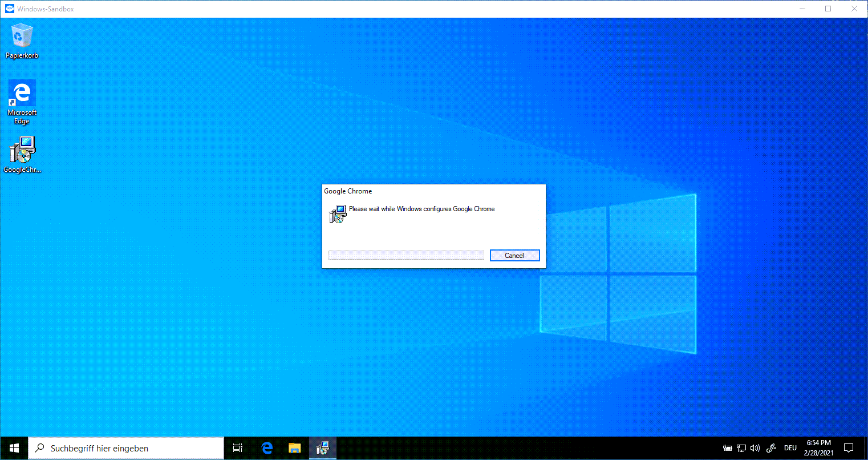Click the battery power tray icon
868x460 pixels.
pos(727,448)
